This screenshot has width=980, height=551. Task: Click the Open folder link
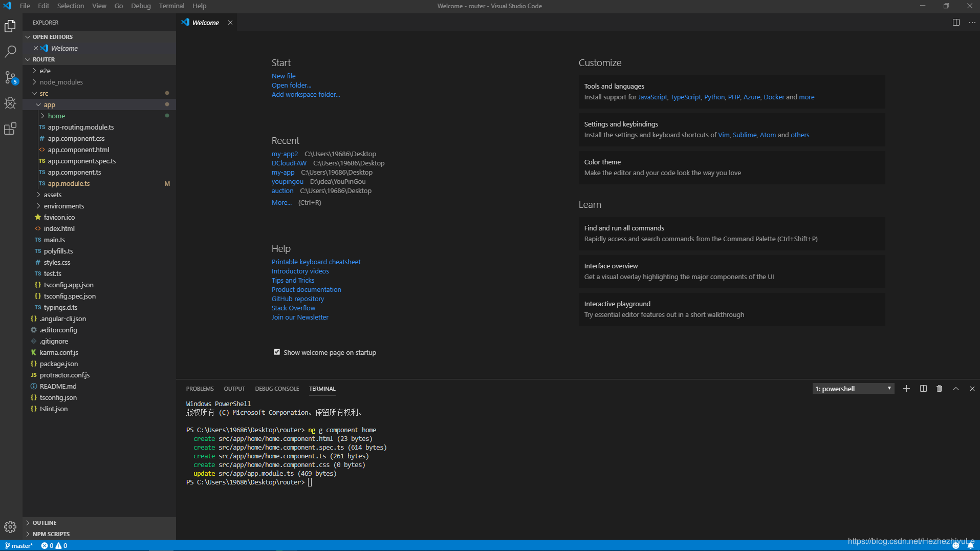(291, 85)
